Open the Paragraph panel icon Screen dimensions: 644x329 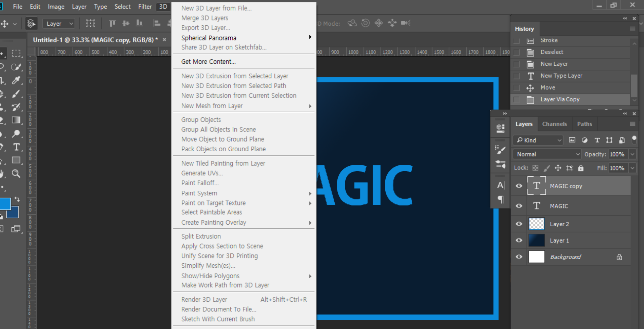[501, 199]
